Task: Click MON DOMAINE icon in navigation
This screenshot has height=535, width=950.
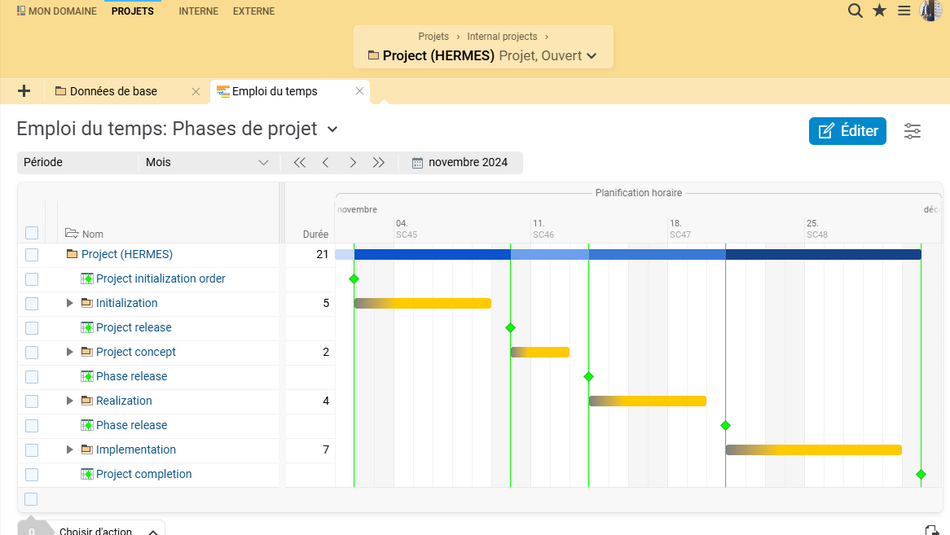Action: [x=21, y=11]
